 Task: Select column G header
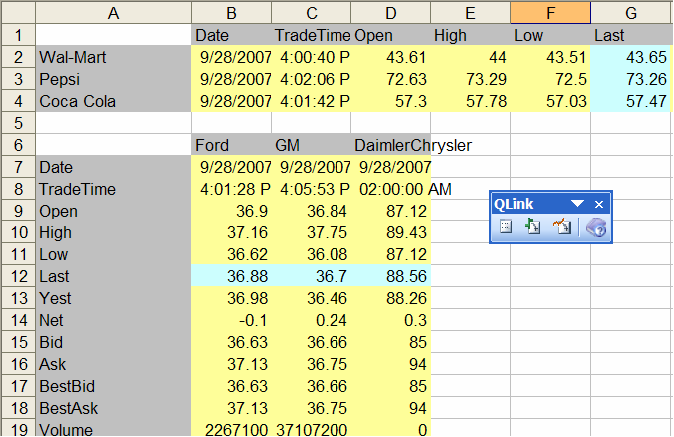(631, 13)
